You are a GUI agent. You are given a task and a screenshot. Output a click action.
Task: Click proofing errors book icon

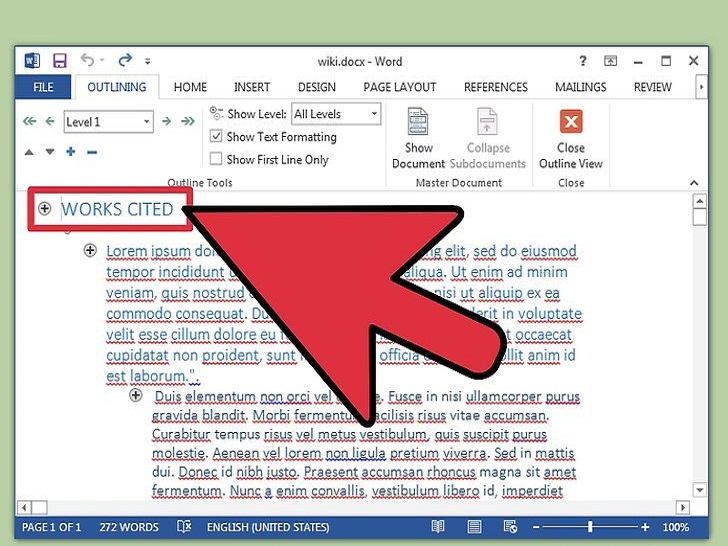pyautogui.click(x=184, y=527)
